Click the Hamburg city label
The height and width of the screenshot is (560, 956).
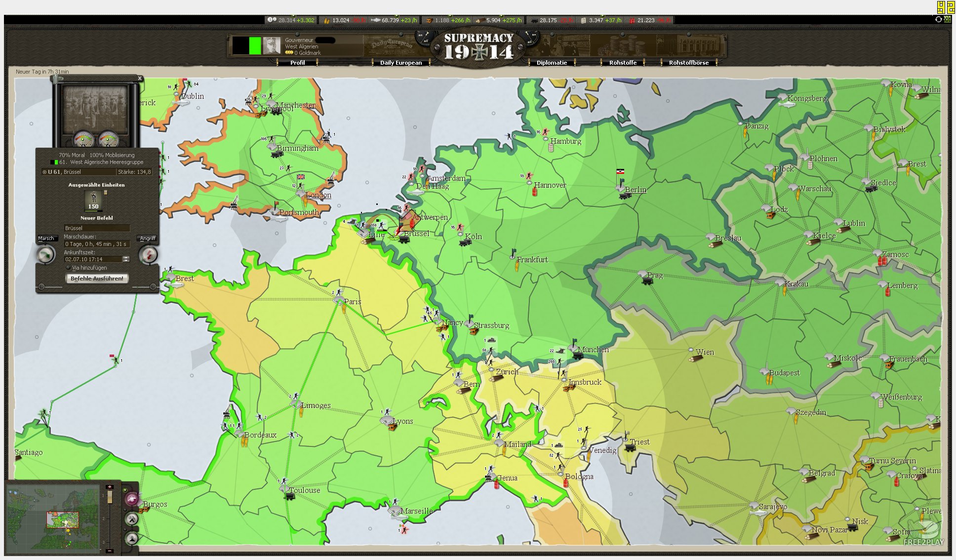(566, 141)
